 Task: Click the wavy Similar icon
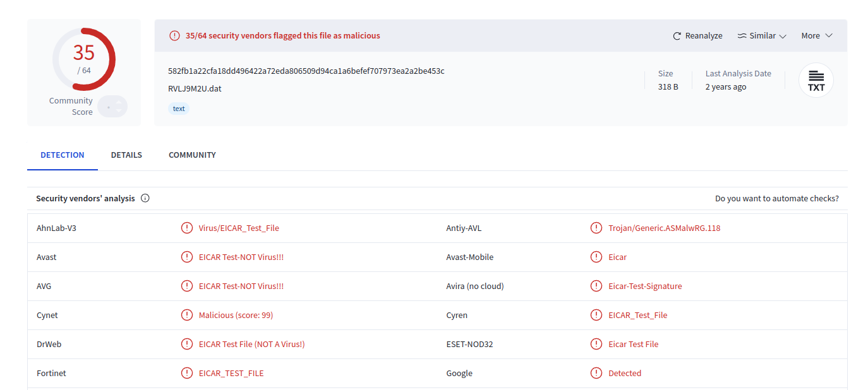(x=742, y=36)
